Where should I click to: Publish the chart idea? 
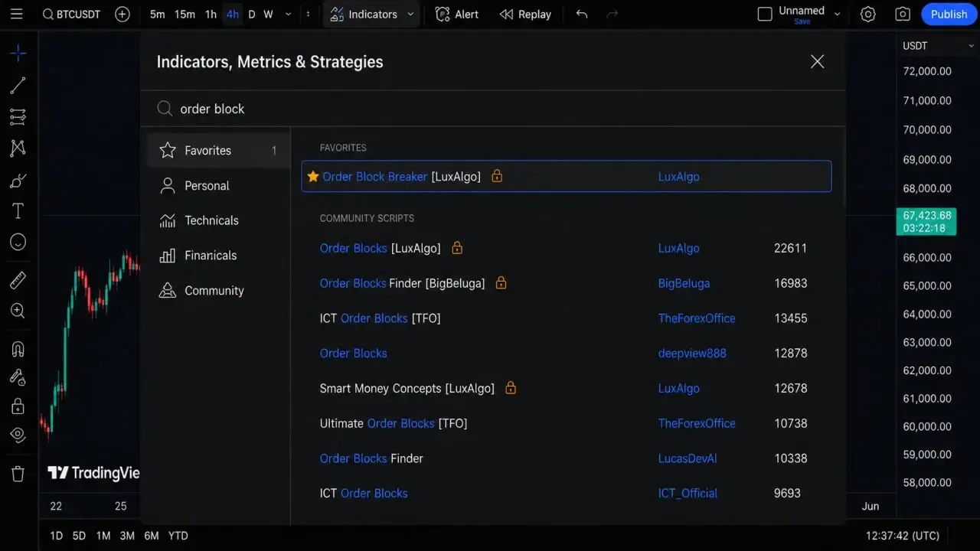pyautogui.click(x=949, y=15)
